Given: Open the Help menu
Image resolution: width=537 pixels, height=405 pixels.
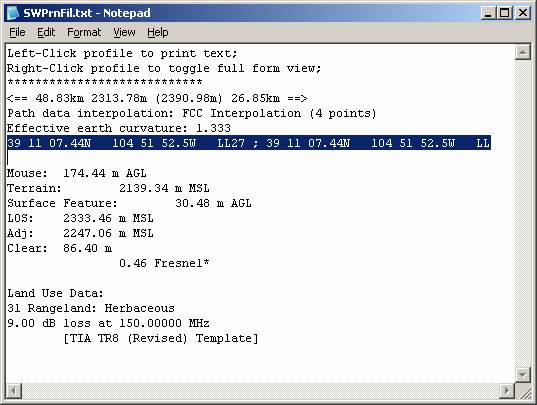Looking at the screenshot, I should (158, 33).
